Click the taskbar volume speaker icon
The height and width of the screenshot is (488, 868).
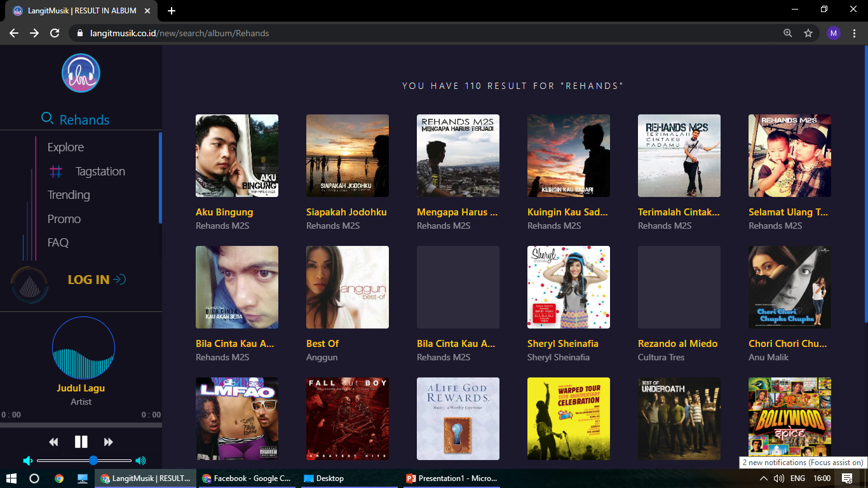[x=778, y=478]
